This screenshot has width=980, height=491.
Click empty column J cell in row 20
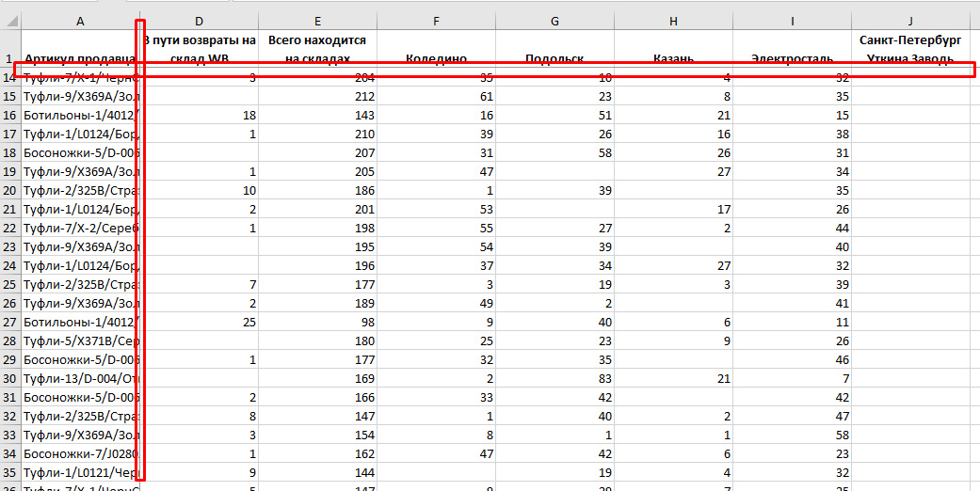(910, 190)
